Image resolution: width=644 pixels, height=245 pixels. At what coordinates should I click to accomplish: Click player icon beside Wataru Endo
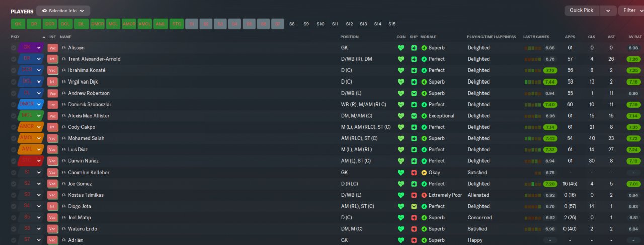point(64,229)
